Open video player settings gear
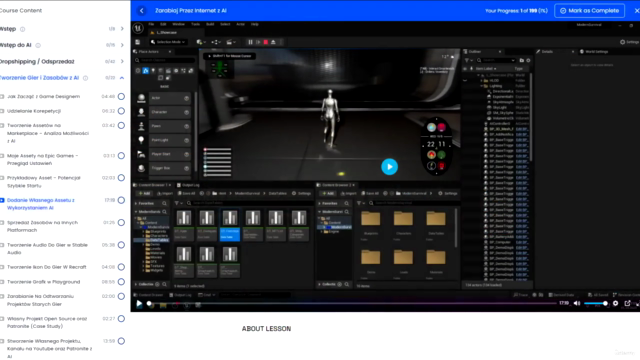640x360 pixels. [x=616, y=303]
